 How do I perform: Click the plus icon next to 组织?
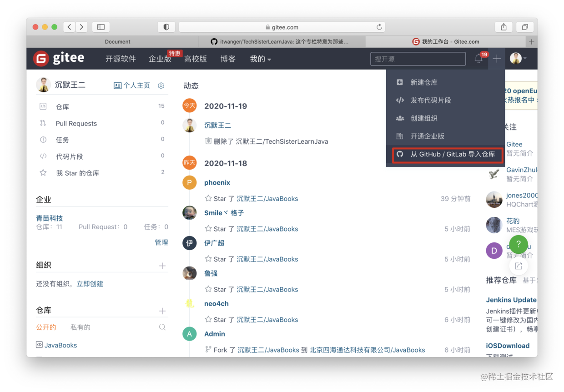[162, 266]
